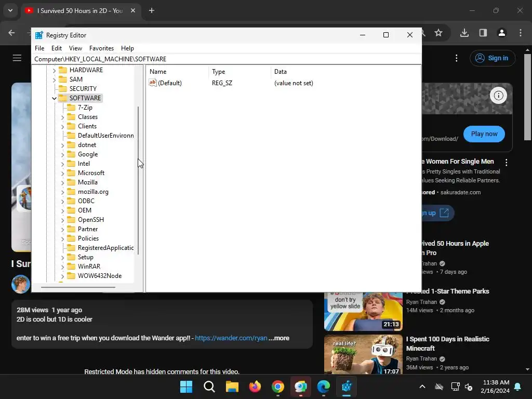Select the WinRAR key folder icon

coord(71,267)
